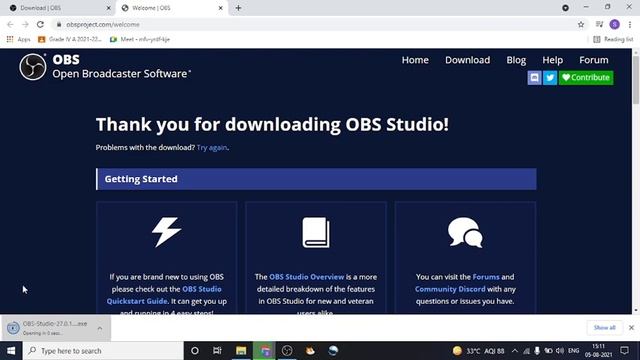Open the downloaded OBS-Studio exe file

click(x=48, y=328)
